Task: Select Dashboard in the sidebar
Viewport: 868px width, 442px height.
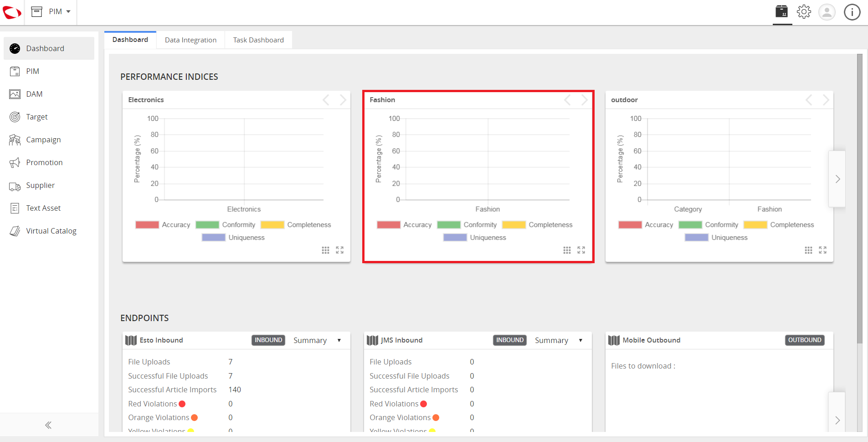Action: (x=49, y=48)
